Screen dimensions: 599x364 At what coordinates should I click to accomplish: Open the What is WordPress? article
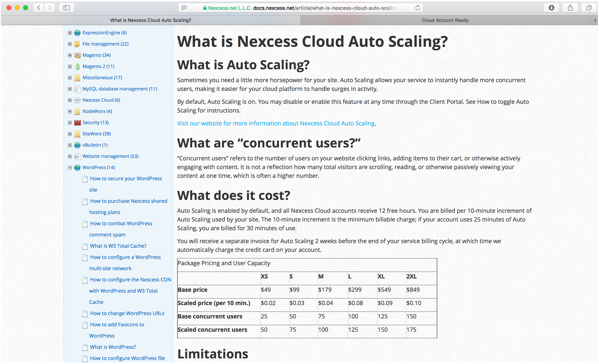tap(113, 347)
